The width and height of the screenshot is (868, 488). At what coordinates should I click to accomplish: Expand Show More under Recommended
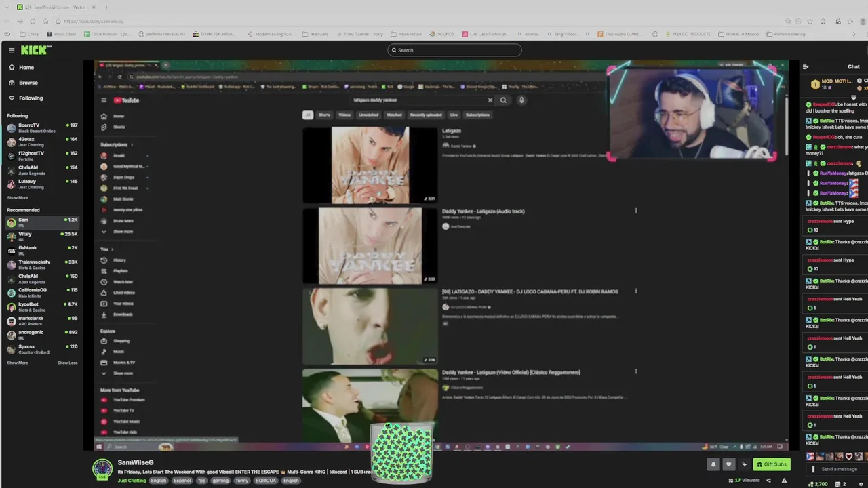[18, 363]
